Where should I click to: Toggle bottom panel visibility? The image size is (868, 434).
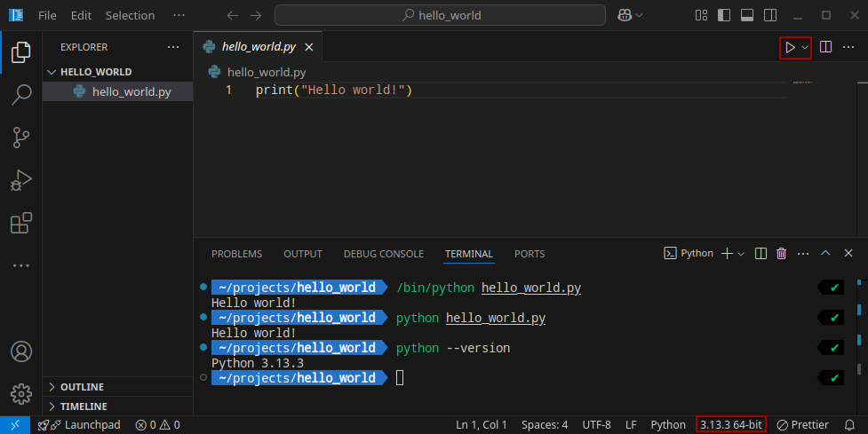(x=747, y=15)
